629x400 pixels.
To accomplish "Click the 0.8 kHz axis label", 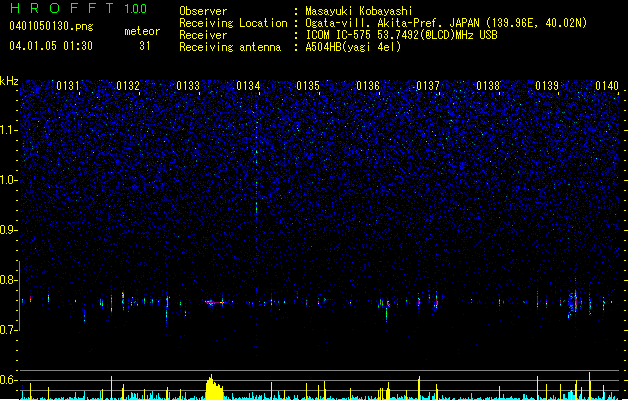I will (8, 280).
